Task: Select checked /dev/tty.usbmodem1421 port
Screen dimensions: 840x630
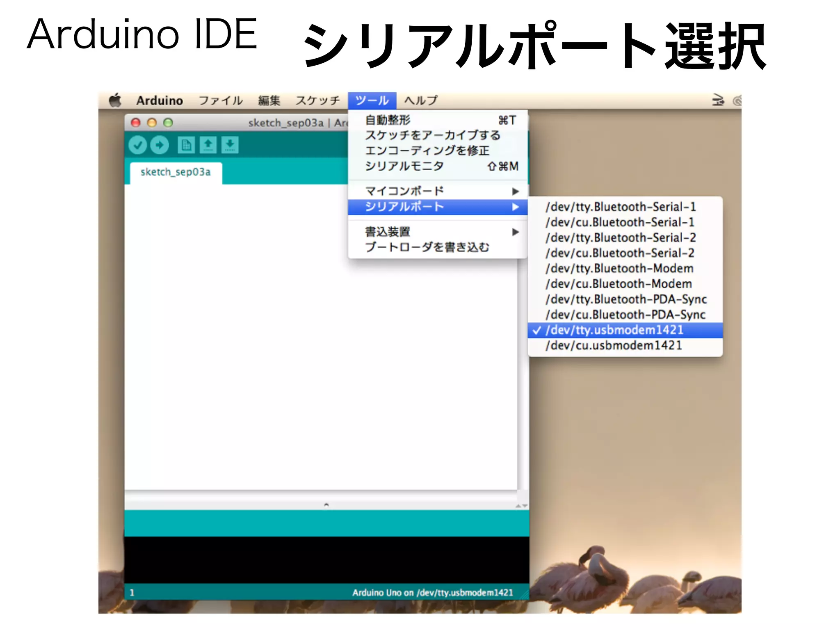Action: (x=625, y=330)
